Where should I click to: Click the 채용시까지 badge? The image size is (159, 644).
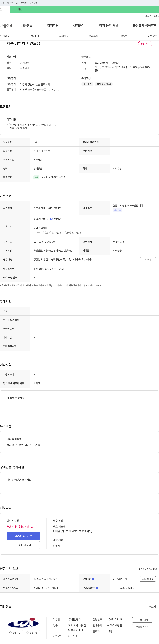[x=145, y=44]
